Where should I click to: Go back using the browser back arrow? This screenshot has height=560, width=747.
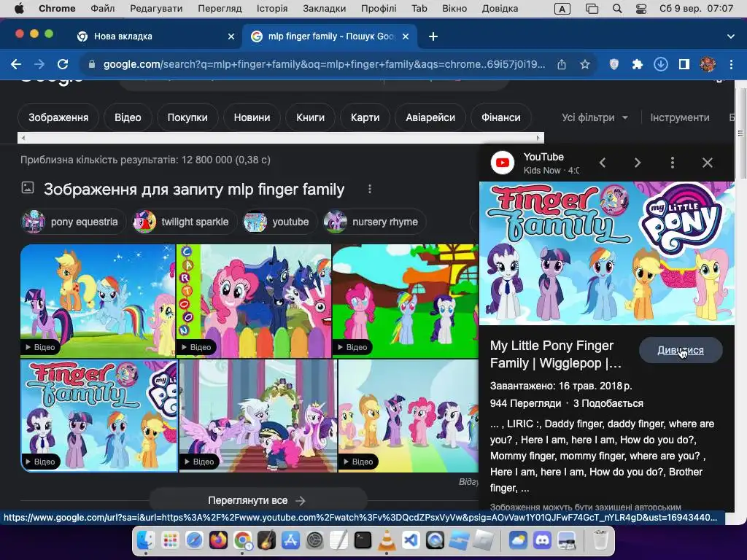[x=16, y=64]
